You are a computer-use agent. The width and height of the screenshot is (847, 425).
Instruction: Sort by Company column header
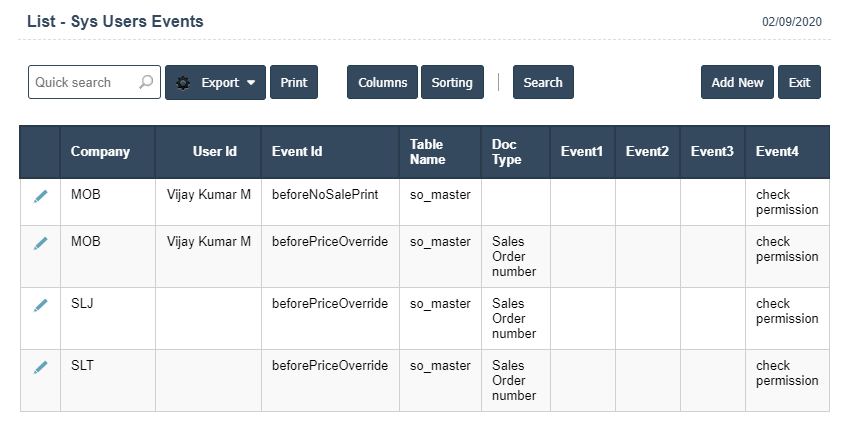point(100,152)
